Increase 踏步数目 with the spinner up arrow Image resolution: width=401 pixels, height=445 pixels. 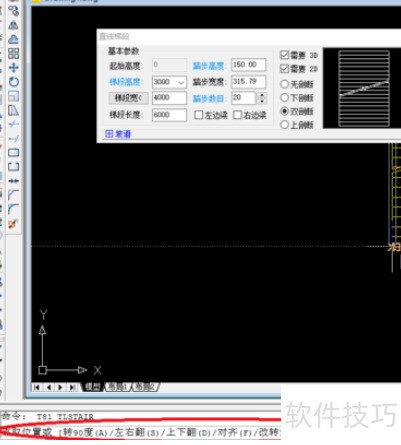[262, 95]
